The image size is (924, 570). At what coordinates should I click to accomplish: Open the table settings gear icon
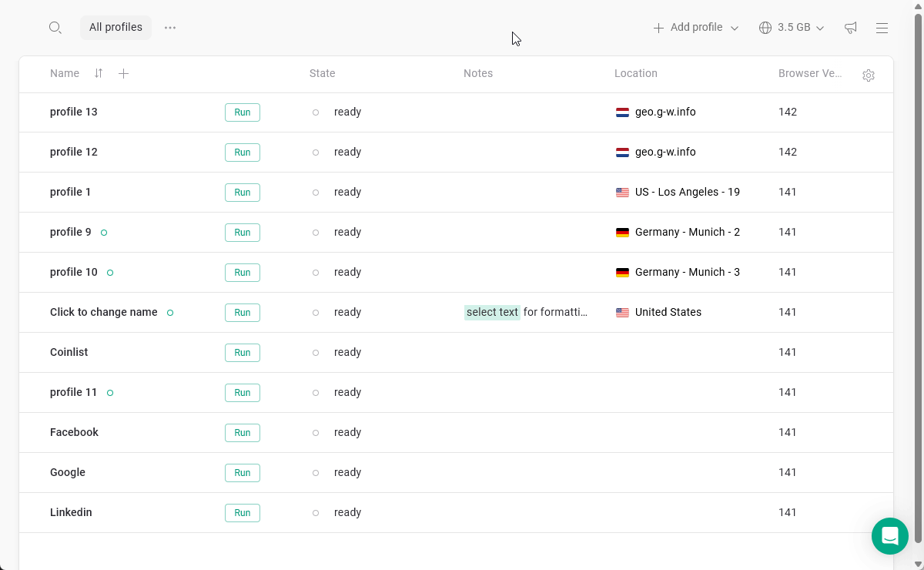click(869, 75)
